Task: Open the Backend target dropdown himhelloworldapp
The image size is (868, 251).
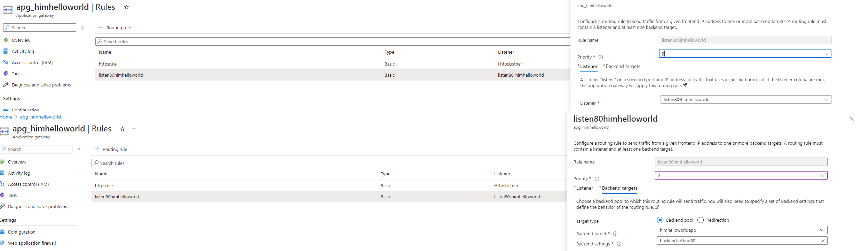Action: (x=742, y=230)
